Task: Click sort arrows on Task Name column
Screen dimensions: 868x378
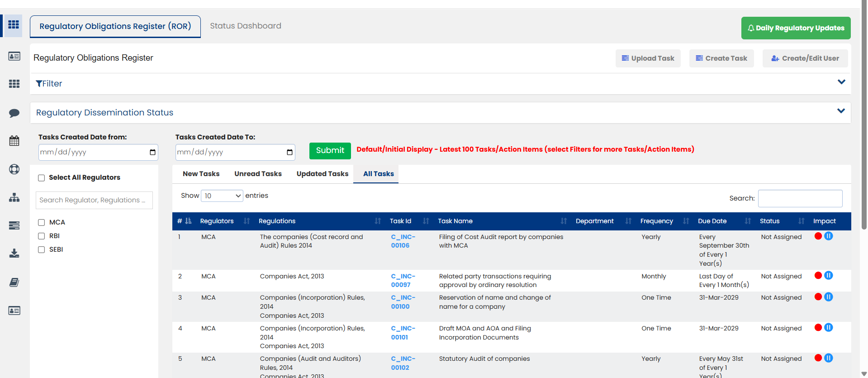Action: [564, 221]
